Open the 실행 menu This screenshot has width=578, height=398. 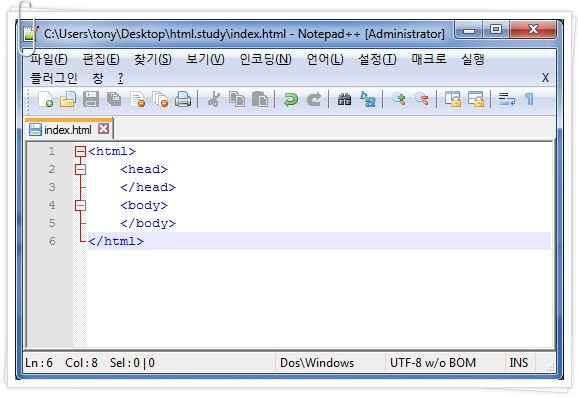[x=473, y=59]
